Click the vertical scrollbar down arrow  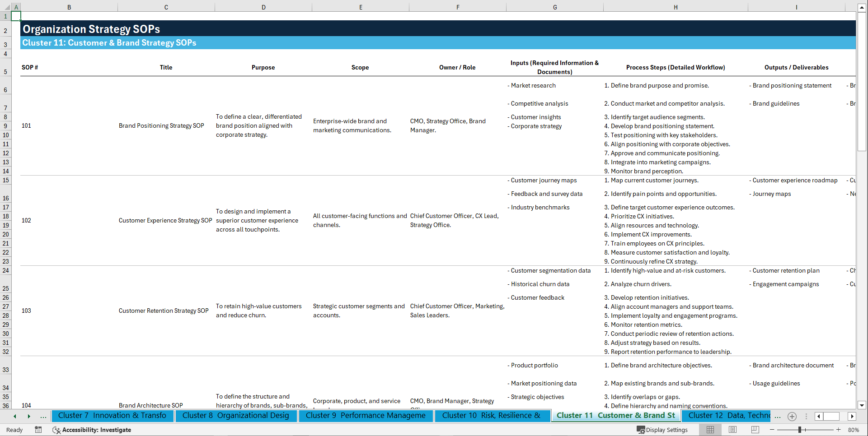(x=862, y=405)
